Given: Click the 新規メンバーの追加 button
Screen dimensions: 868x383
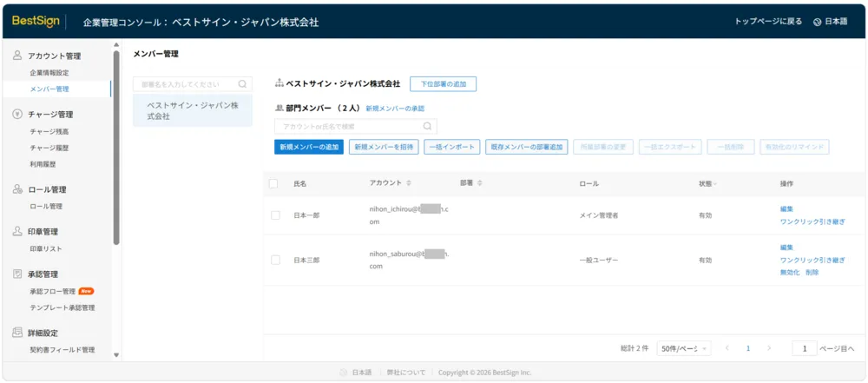Looking at the screenshot, I should pyautogui.click(x=309, y=147).
